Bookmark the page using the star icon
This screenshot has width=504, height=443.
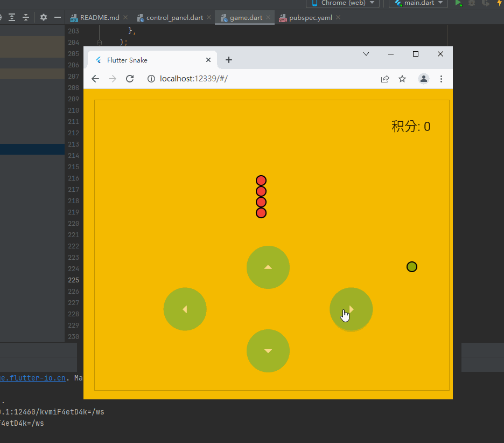click(402, 79)
